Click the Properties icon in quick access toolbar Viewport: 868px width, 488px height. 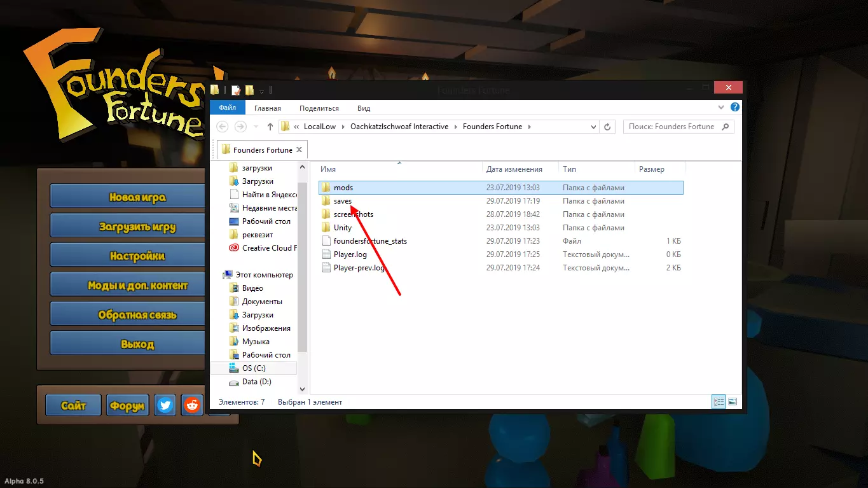pyautogui.click(x=236, y=90)
